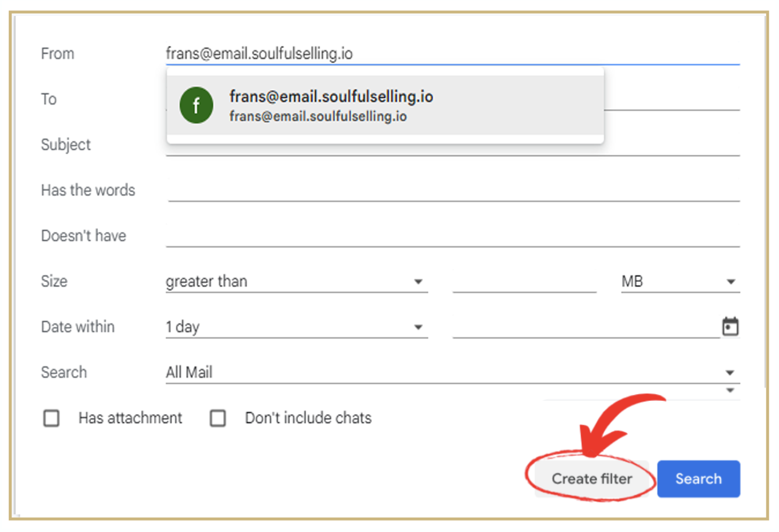The width and height of the screenshot is (779, 532).
Task: Click the 'Size' label
Action: click(x=54, y=281)
